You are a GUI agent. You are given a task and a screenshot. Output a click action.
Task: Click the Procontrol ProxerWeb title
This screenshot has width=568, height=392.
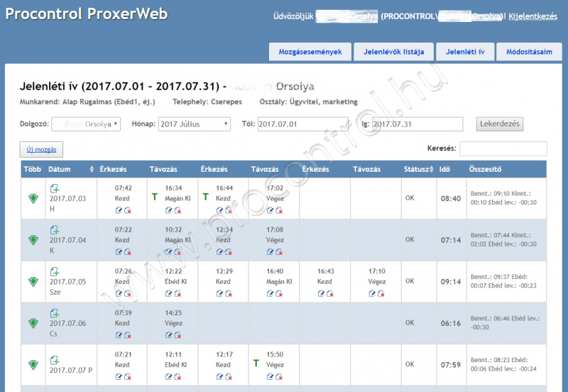pyautogui.click(x=87, y=13)
